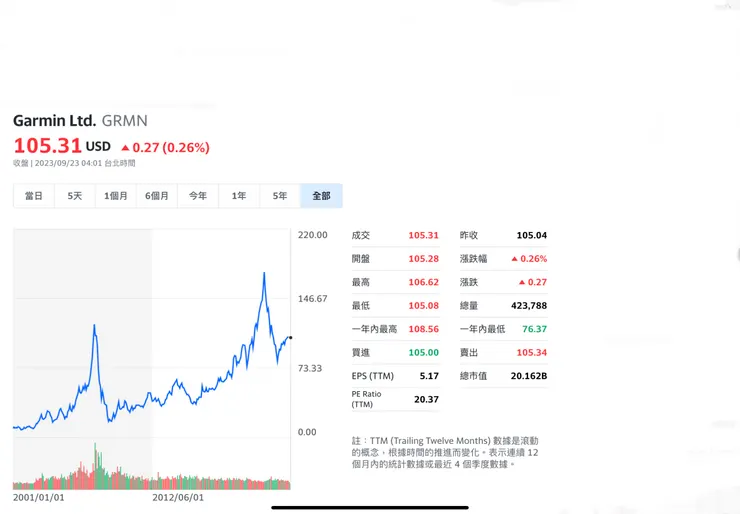740x514 pixels.
Task: Click the 漲跌幅 up-triangle icon
Action: (x=514, y=259)
